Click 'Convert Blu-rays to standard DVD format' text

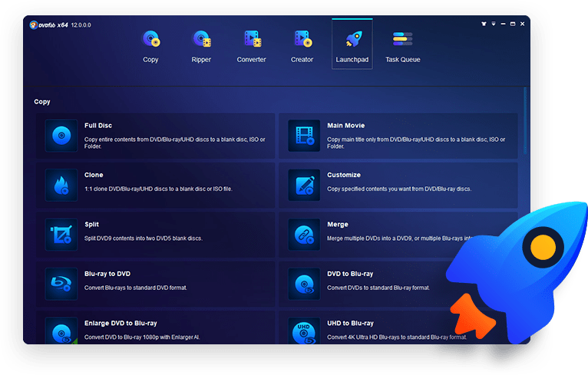pyautogui.click(x=135, y=288)
